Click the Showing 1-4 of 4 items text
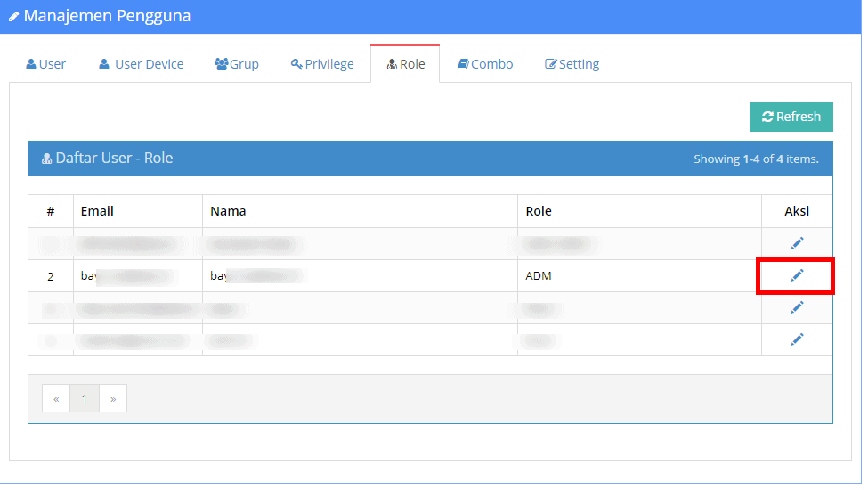 pos(756,159)
